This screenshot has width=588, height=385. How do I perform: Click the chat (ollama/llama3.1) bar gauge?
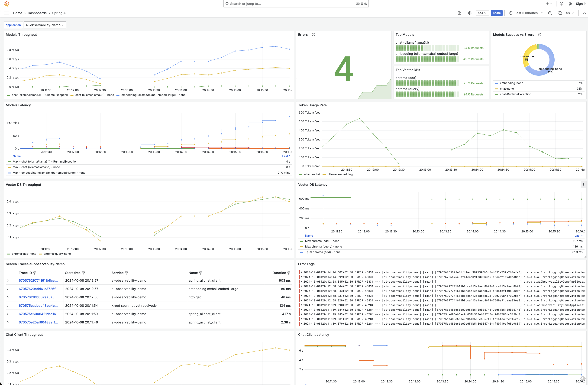click(427, 48)
